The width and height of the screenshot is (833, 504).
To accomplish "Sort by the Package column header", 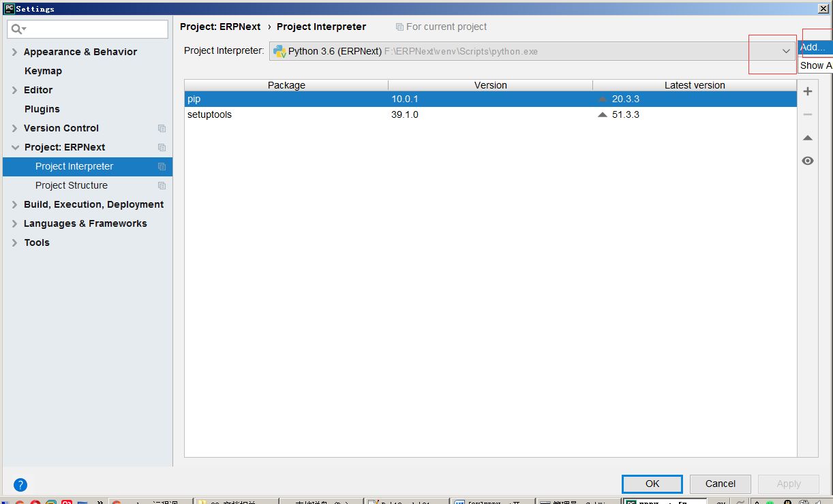I will point(286,85).
